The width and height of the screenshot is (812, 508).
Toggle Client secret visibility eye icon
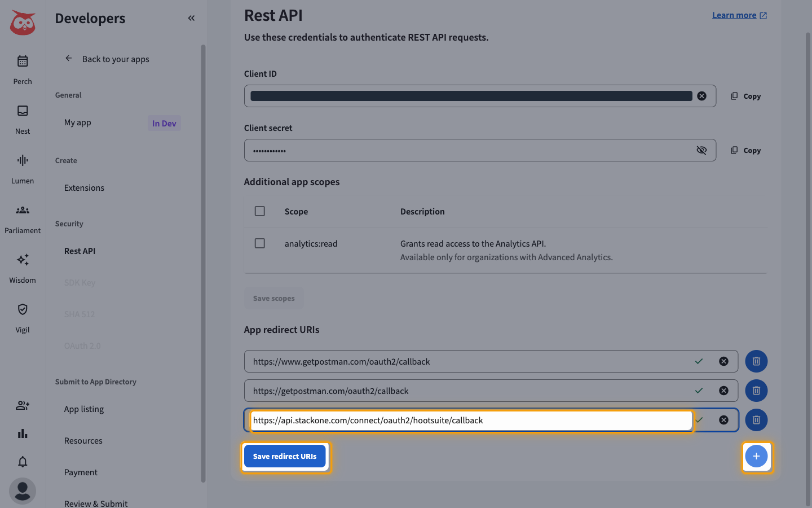[x=701, y=150]
